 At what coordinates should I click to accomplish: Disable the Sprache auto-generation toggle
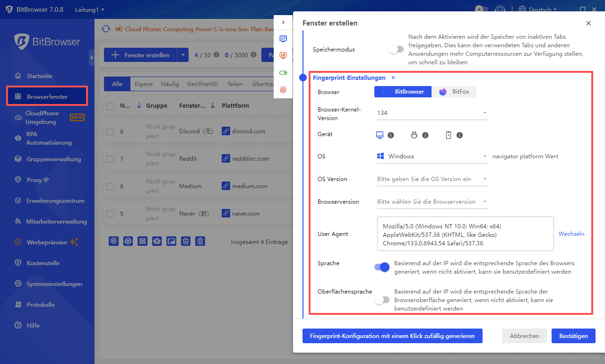381,267
